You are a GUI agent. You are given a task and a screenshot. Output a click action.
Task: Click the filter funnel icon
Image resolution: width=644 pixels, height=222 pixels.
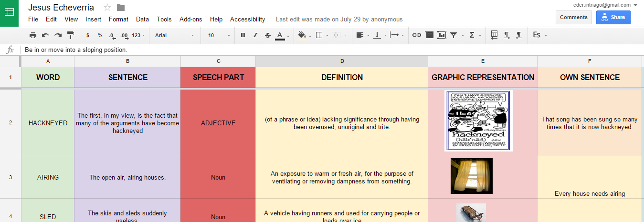(454, 35)
